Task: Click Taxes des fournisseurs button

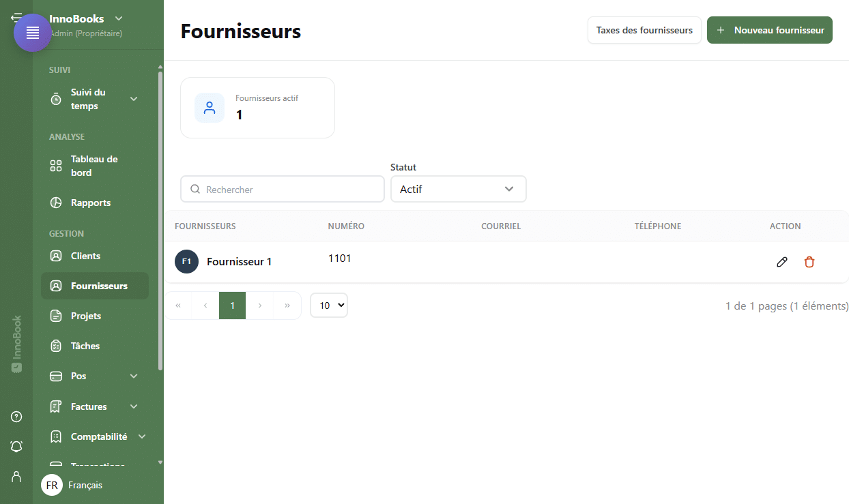Action: (x=644, y=30)
